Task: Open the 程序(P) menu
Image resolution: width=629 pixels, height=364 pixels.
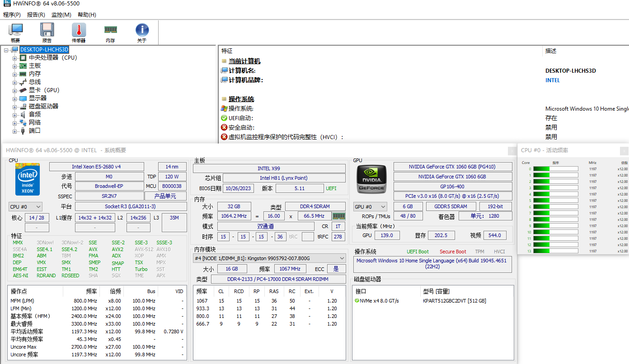Action: [x=12, y=14]
